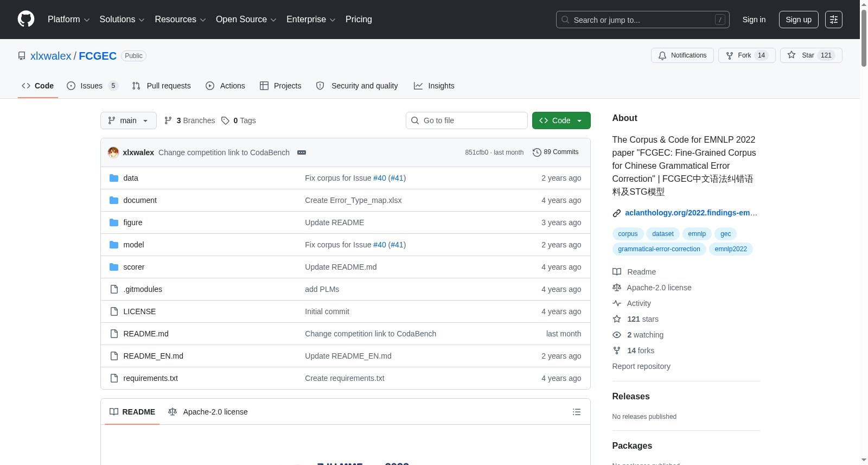Click the scales icon next to Apache-2.0 license in About
The height and width of the screenshot is (465, 868).
click(x=617, y=288)
